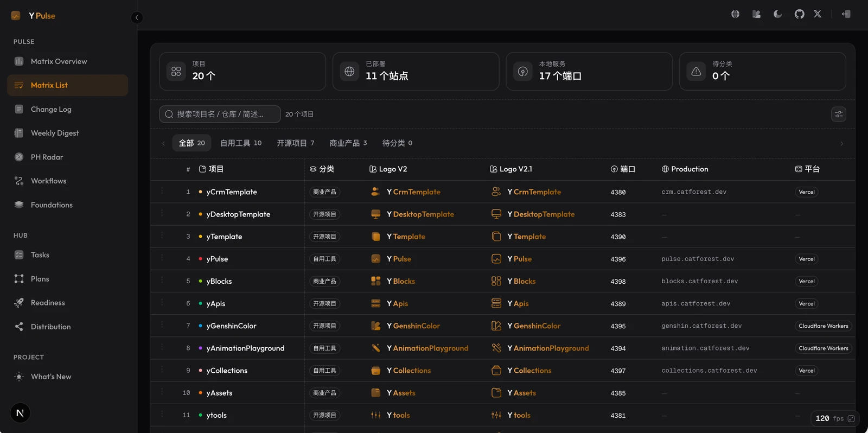868x433 pixels.
Task: Focus the 搜索项目名 search field
Action: [220, 114]
